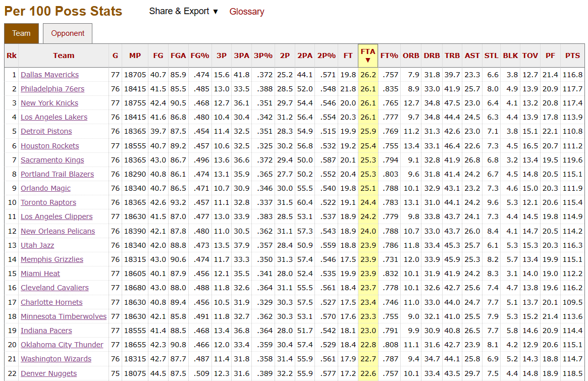Sort by the 2P% column header
The width and height of the screenshot is (588, 381).
point(327,56)
